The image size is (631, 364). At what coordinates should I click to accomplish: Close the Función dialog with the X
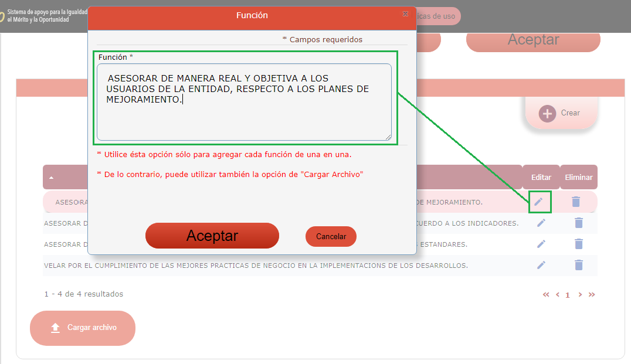(x=405, y=13)
